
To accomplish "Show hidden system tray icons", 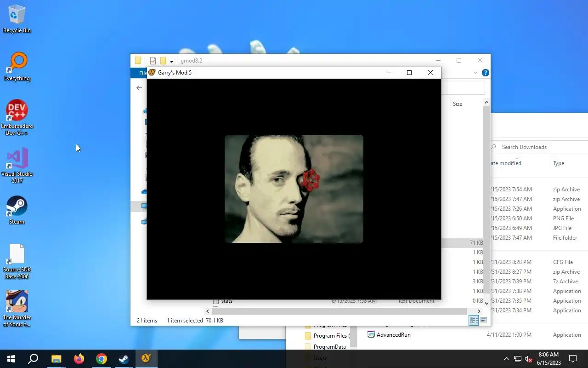I will click(507, 359).
